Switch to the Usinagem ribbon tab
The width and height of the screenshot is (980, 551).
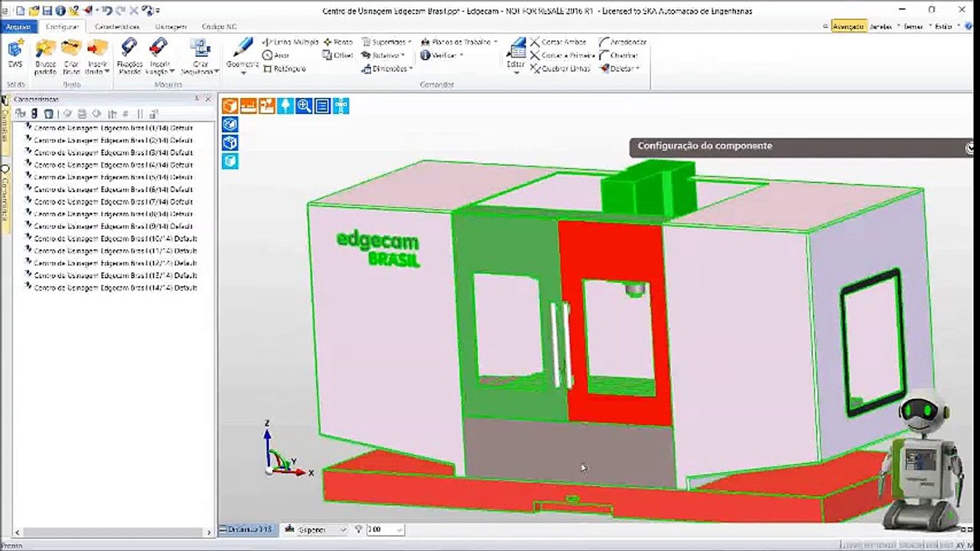pyautogui.click(x=171, y=26)
